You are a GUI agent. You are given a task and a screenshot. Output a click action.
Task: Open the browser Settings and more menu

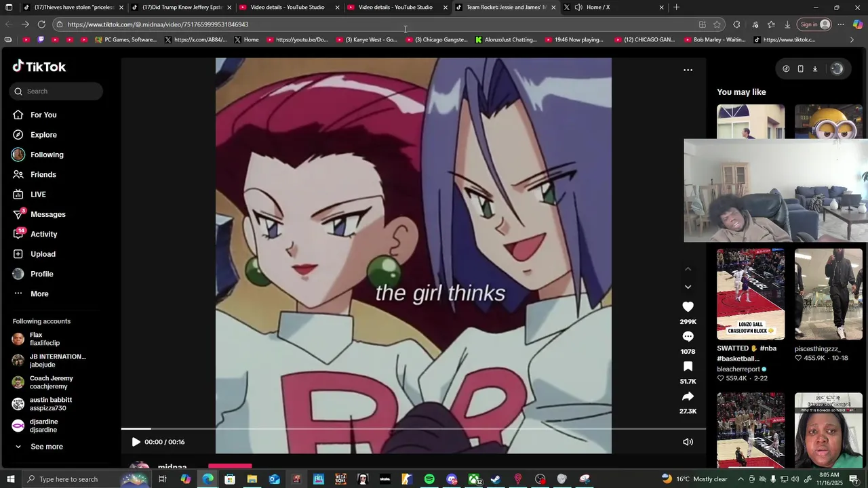pos(841,24)
